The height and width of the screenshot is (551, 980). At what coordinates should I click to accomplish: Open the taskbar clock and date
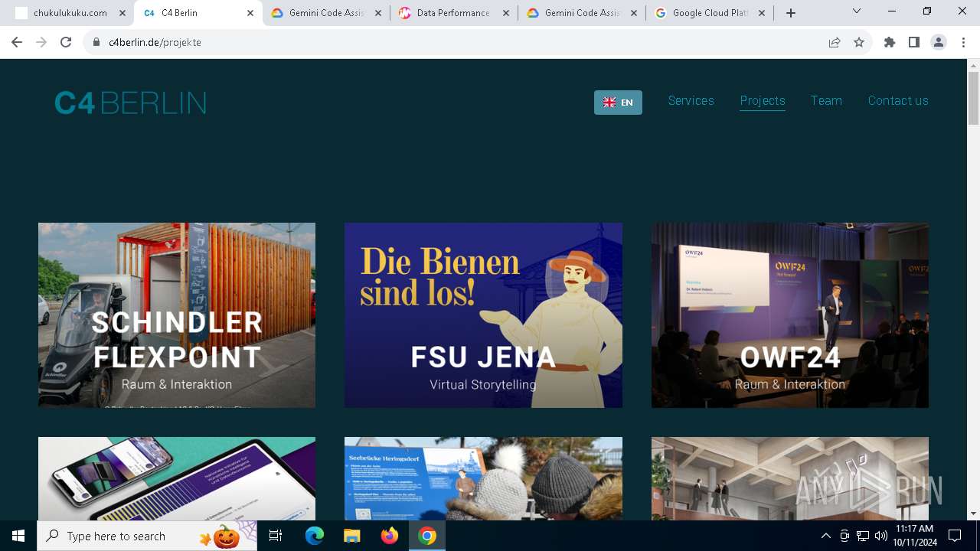pyautogui.click(x=914, y=536)
